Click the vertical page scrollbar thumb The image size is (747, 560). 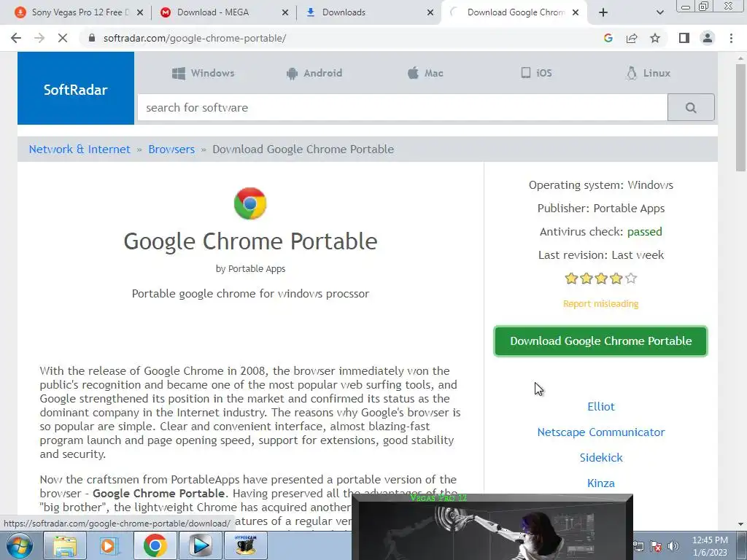[740, 117]
